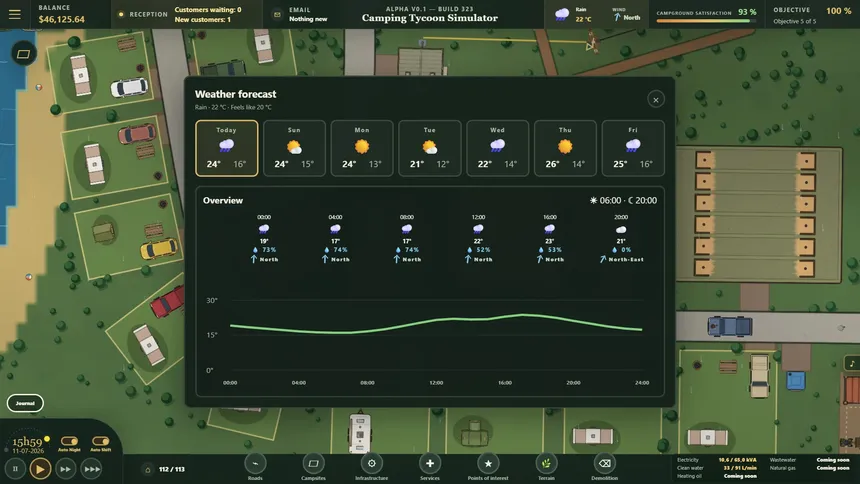Open the Objective panel
This screenshot has width=860, height=484.
pyautogui.click(x=812, y=15)
